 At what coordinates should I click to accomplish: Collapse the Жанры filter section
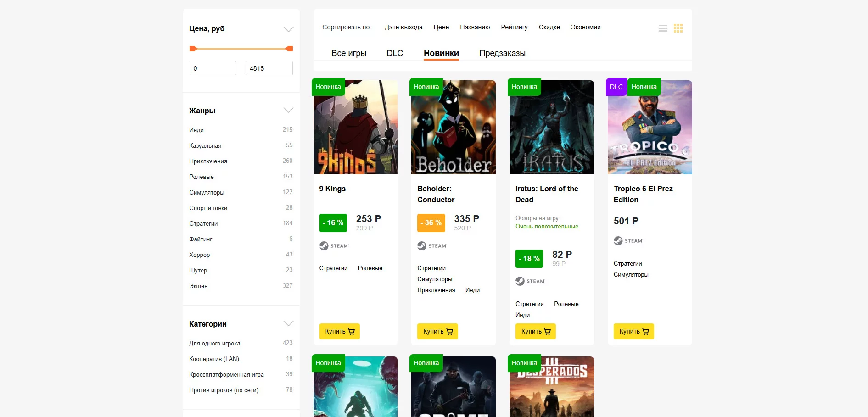(x=288, y=110)
